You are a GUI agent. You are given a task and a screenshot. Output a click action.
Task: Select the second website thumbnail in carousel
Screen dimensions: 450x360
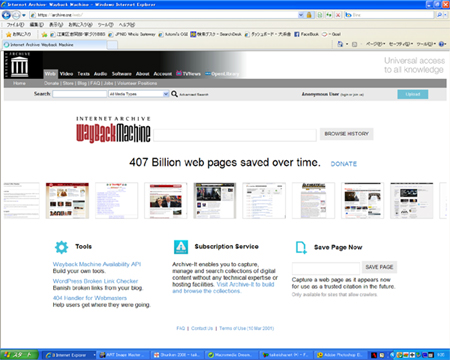(x=67, y=200)
